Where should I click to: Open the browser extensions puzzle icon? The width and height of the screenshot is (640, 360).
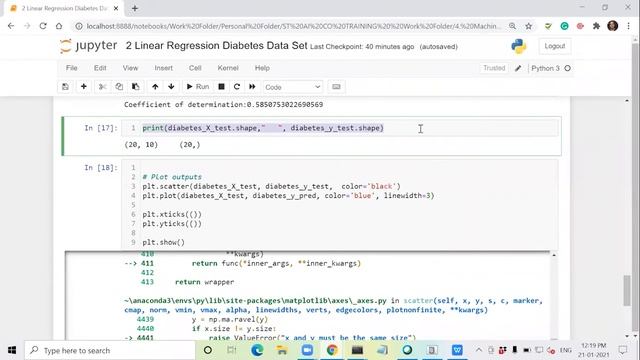(596, 26)
